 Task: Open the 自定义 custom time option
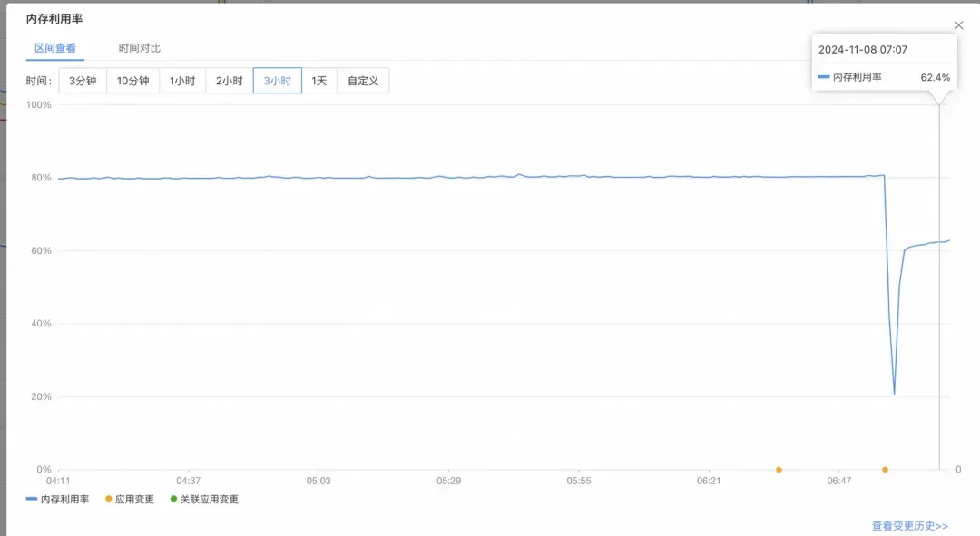(x=363, y=81)
